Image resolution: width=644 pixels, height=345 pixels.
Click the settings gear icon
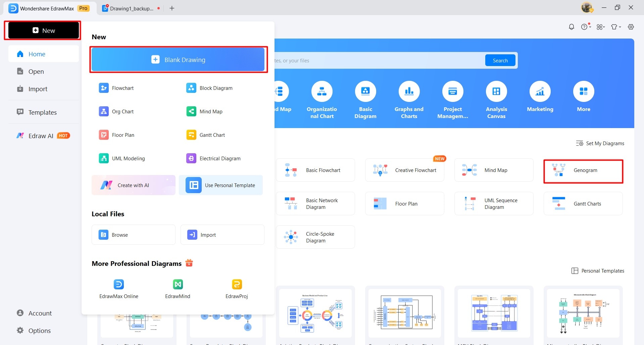pyautogui.click(x=631, y=27)
